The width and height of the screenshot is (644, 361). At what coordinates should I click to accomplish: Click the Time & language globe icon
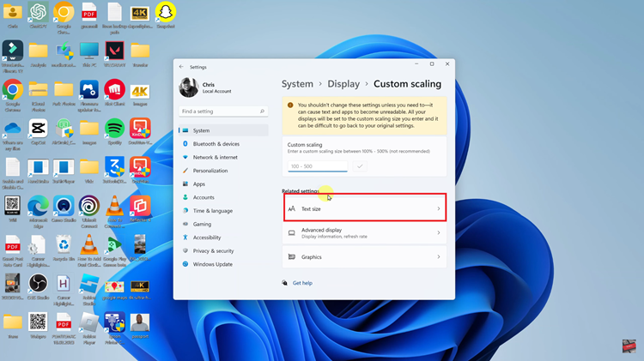point(185,210)
